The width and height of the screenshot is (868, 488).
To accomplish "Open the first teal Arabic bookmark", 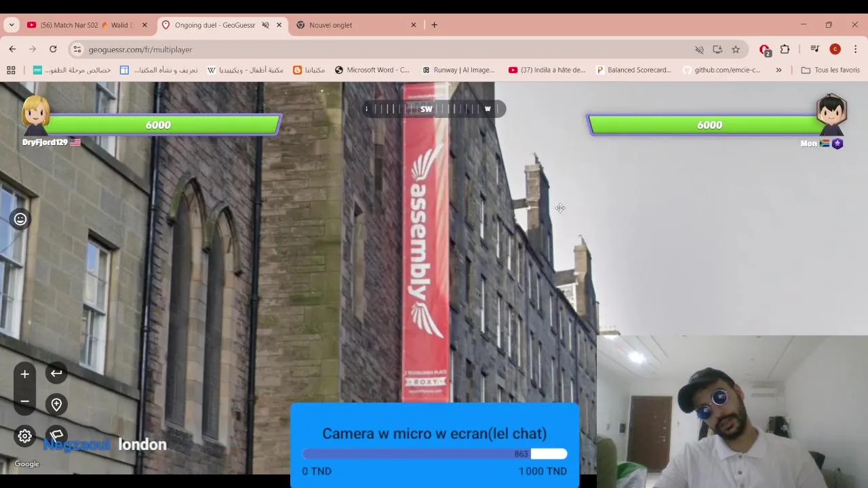I will pos(72,70).
